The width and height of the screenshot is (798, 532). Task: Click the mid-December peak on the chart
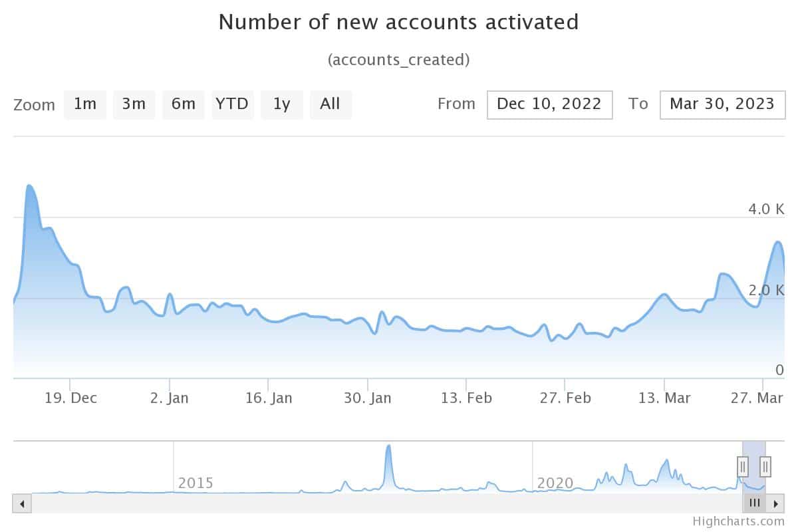29,186
